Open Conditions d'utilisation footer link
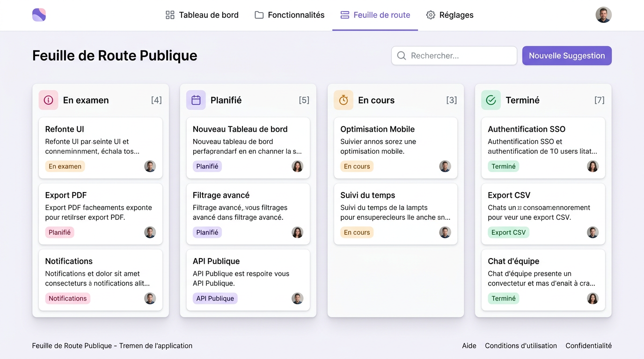644x359 pixels. click(x=521, y=346)
